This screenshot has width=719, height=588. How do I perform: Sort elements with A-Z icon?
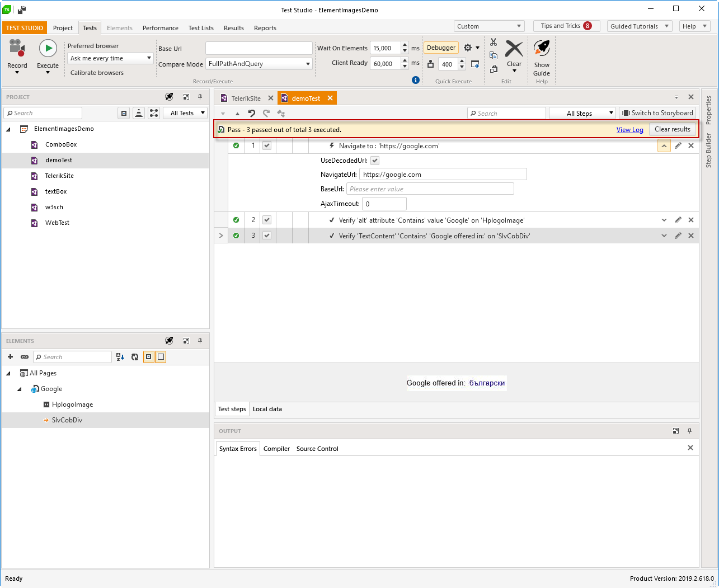pyautogui.click(x=120, y=357)
